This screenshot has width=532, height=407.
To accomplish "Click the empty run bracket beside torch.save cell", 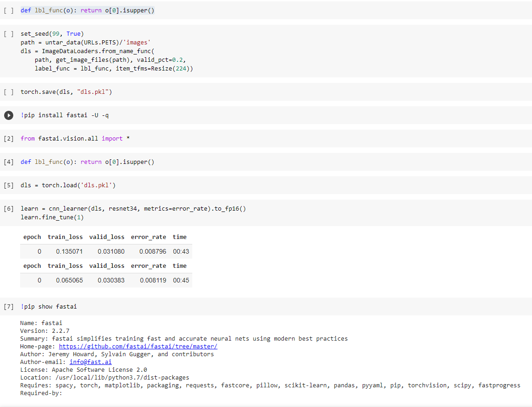I will click(8, 92).
